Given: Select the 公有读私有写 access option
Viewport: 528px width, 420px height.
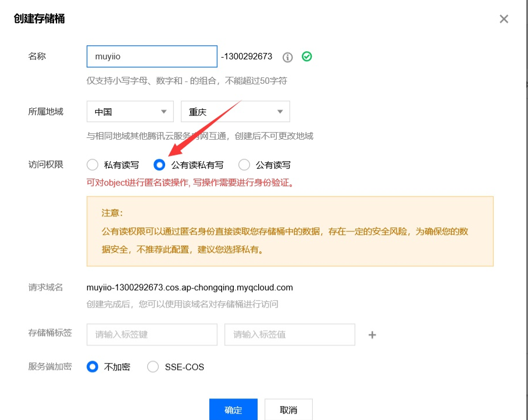Looking at the screenshot, I should 159,165.
